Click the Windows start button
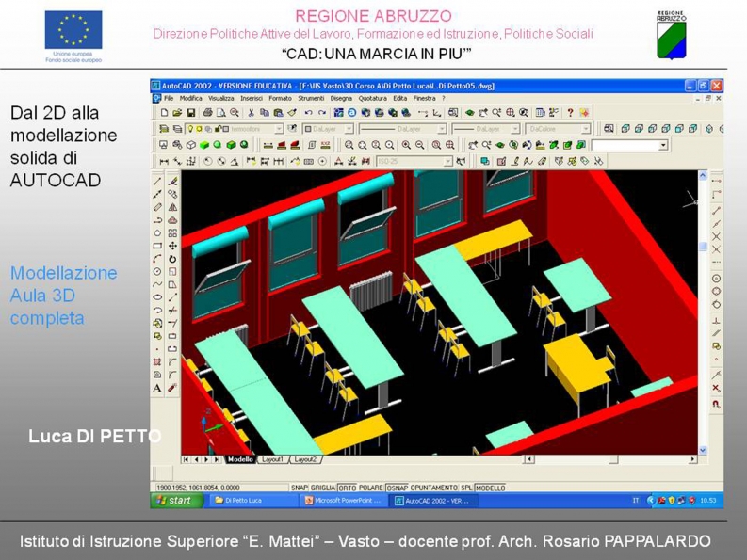 click(x=177, y=501)
